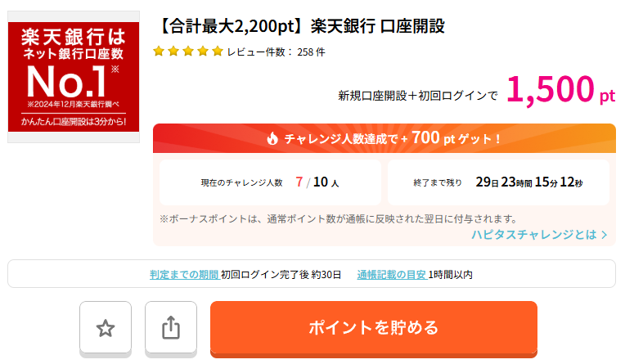
Task: Click the bonus point note text
Action: click(339, 219)
